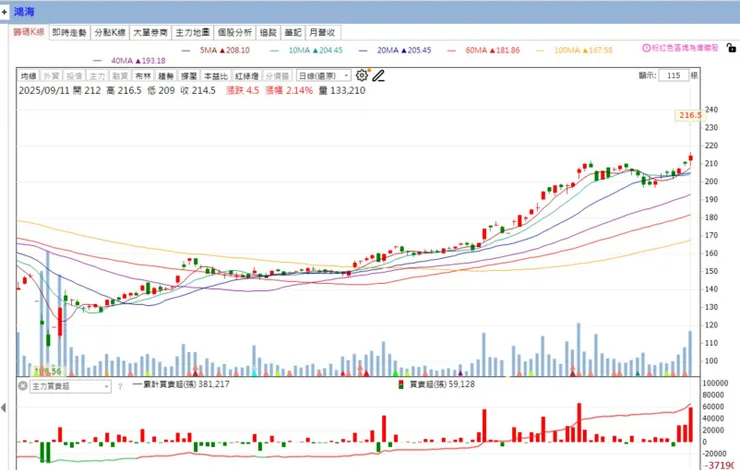Screen dimensions: 740x470
Task: Open chart settings gear icon
Action: (x=362, y=76)
